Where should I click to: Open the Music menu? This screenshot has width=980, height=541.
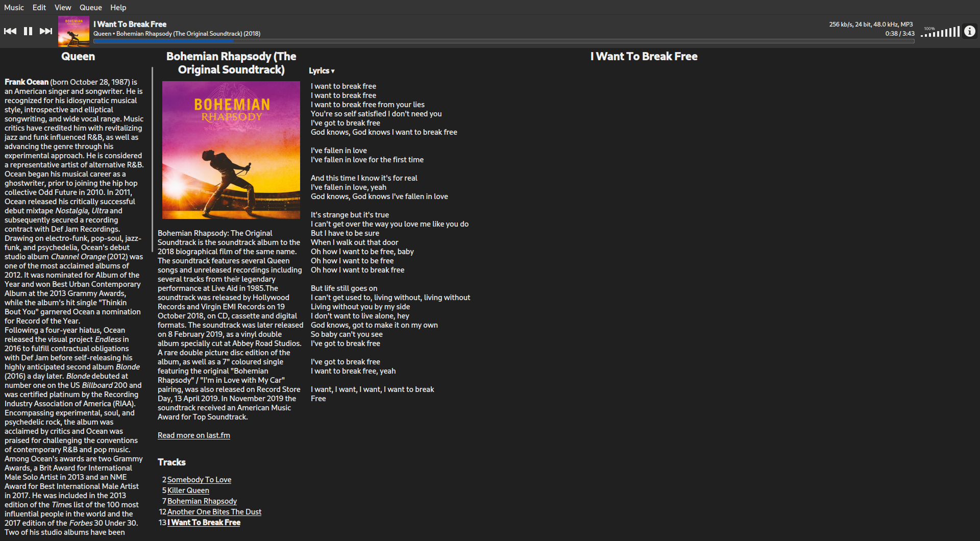pyautogui.click(x=14, y=8)
